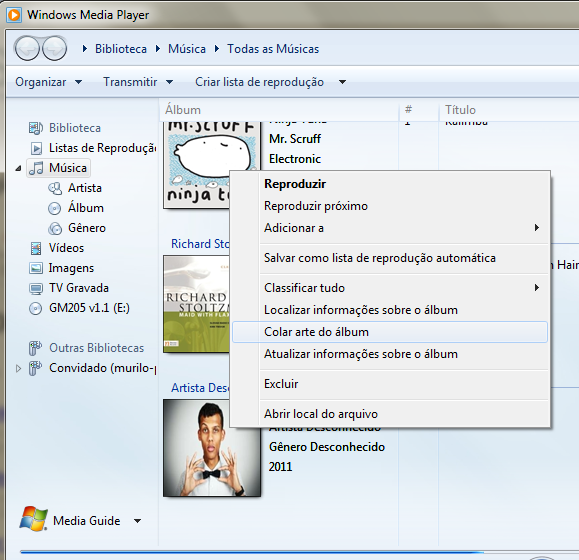Open the Richard Stoltzman artist link
Image resolution: width=579 pixels, height=560 pixels.
click(x=200, y=244)
